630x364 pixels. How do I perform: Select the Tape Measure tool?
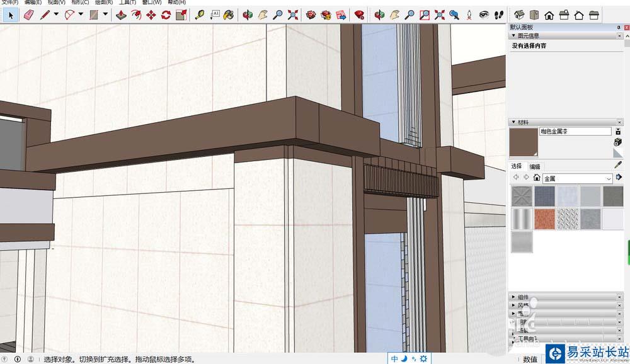pyautogui.click(x=200, y=15)
